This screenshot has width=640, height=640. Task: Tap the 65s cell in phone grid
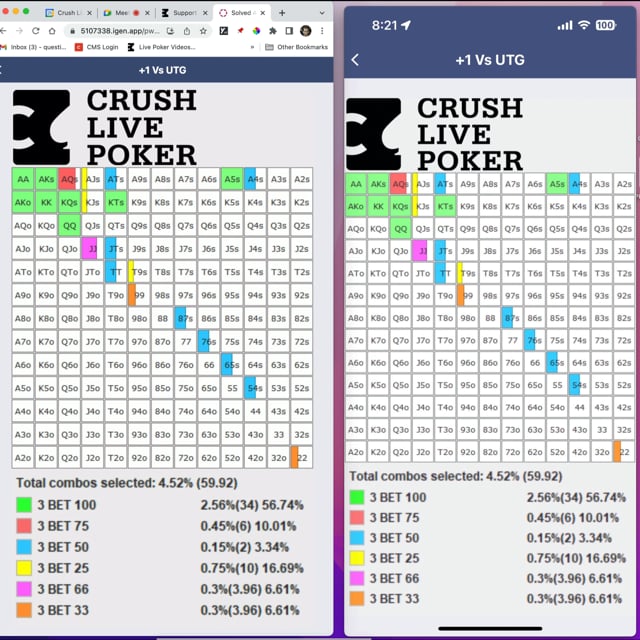click(x=557, y=362)
